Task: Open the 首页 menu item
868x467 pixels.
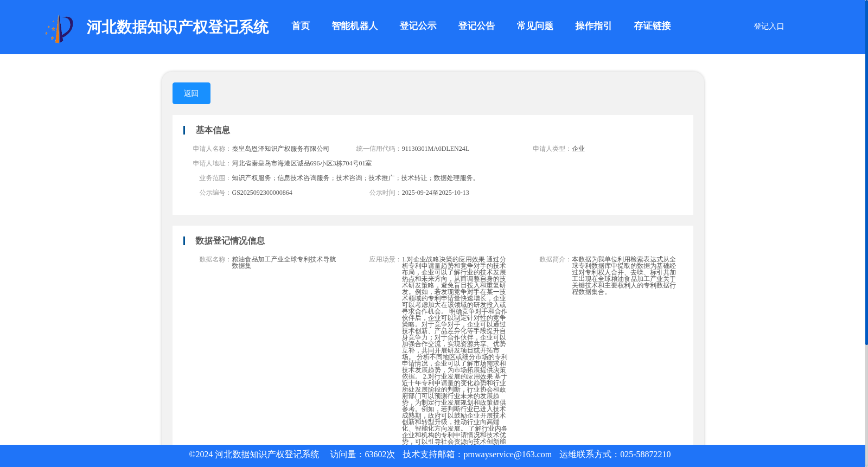Action: click(301, 26)
